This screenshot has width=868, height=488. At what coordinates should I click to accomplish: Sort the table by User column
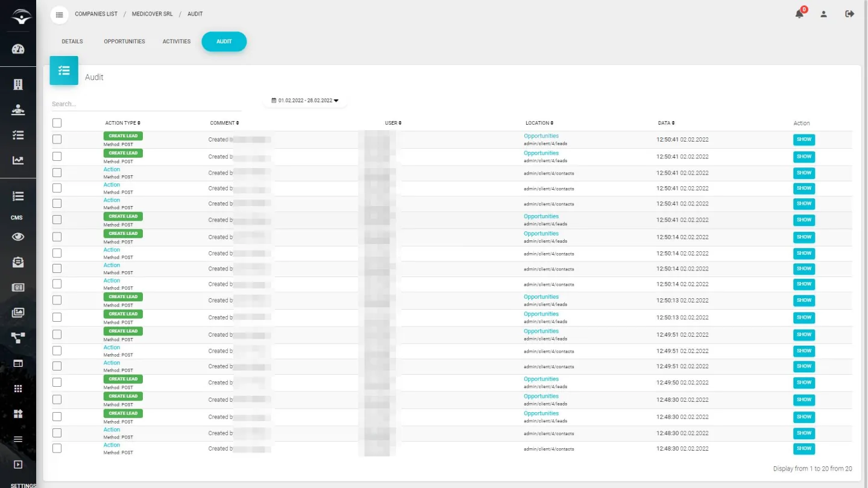[393, 123]
